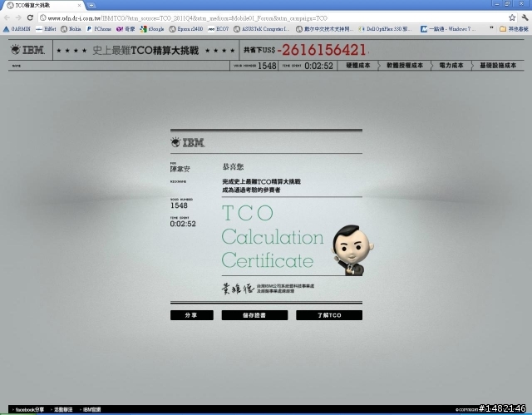Click the 了解TCO button
Image resolution: width=532 pixels, height=415 pixels.
(x=329, y=315)
